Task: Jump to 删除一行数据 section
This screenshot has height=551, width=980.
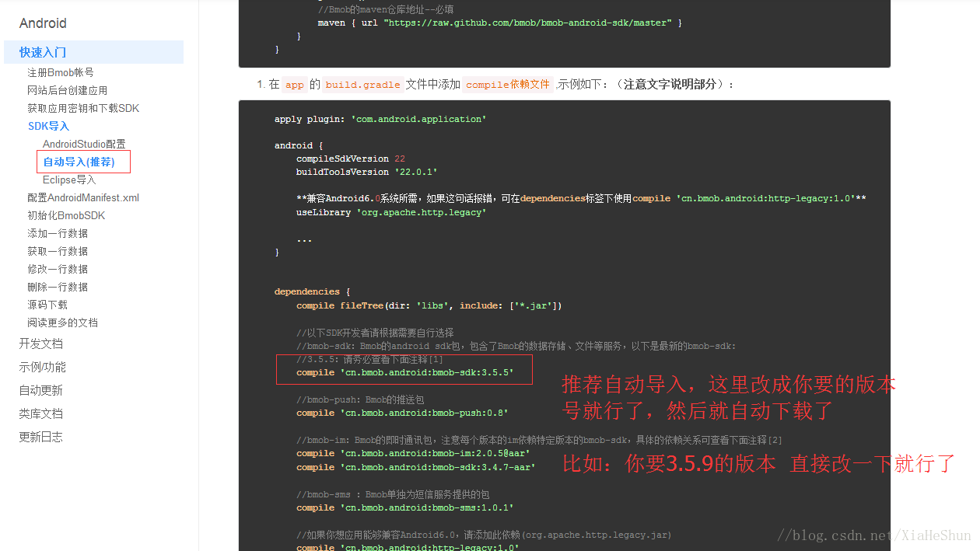Action: click(58, 287)
